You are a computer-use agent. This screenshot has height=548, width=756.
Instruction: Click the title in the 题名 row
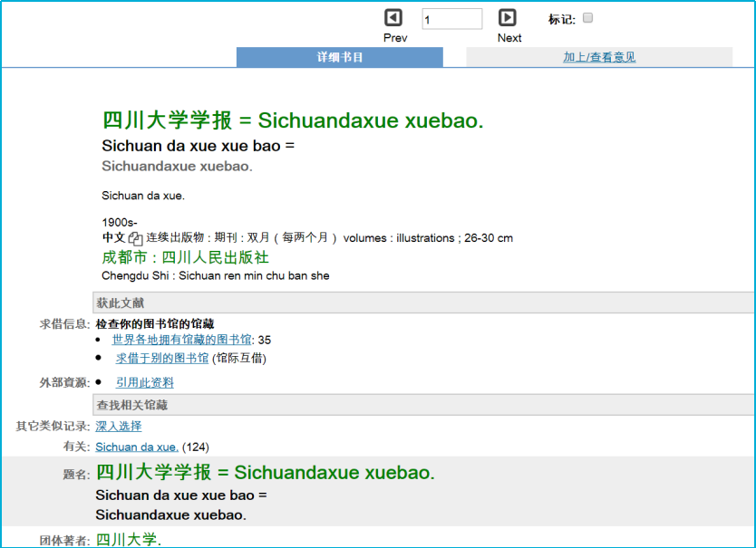point(266,472)
